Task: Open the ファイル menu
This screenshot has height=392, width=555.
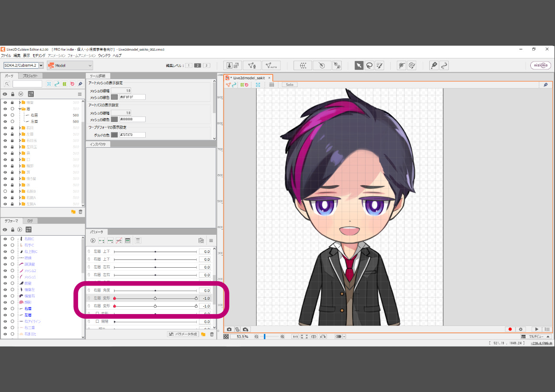Action: 6,55
